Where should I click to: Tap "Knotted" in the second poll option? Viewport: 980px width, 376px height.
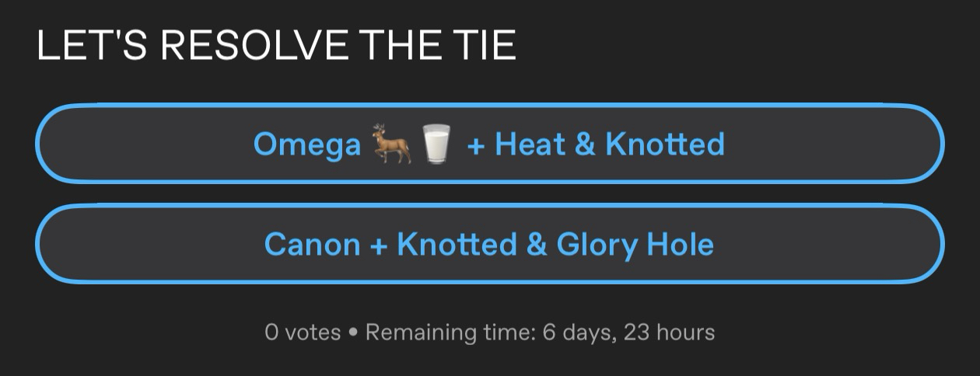click(457, 245)
